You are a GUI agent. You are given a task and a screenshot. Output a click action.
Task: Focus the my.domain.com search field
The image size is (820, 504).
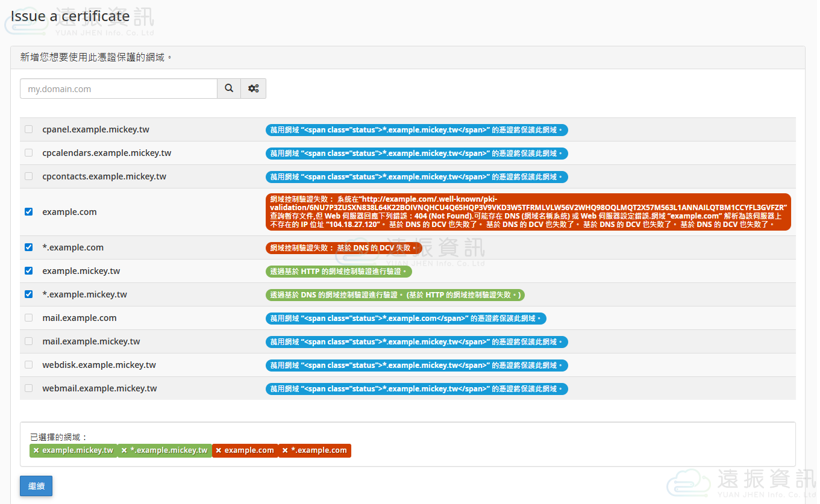[x=119, y=89]
